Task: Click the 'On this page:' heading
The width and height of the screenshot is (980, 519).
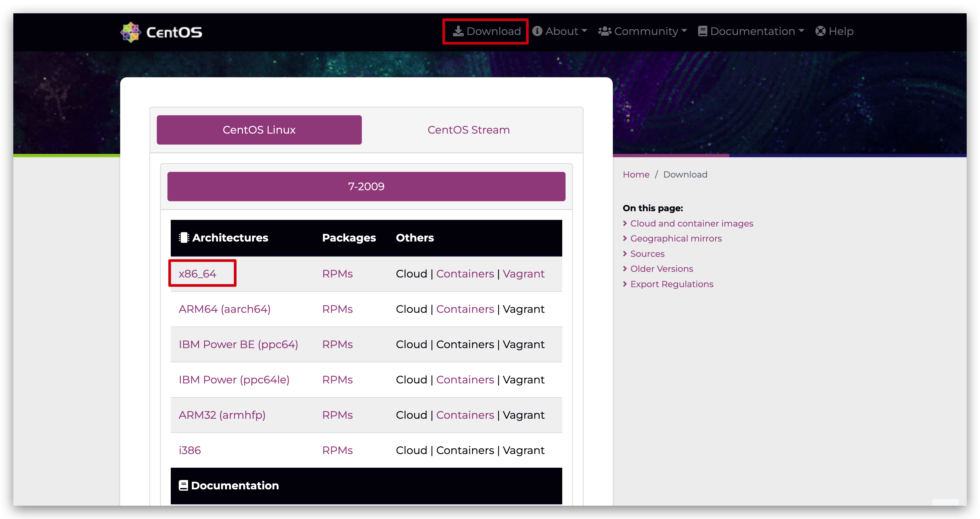Action: [652, 208]
